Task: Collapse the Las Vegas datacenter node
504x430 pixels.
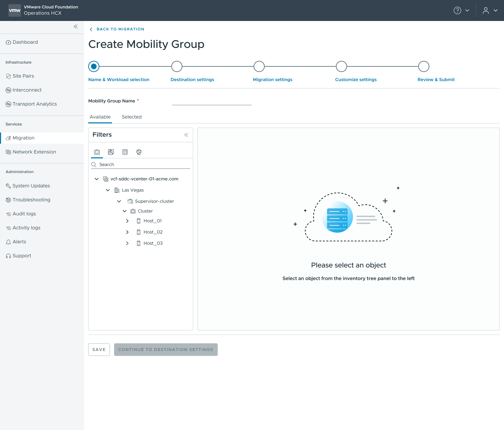Action: 108,190
